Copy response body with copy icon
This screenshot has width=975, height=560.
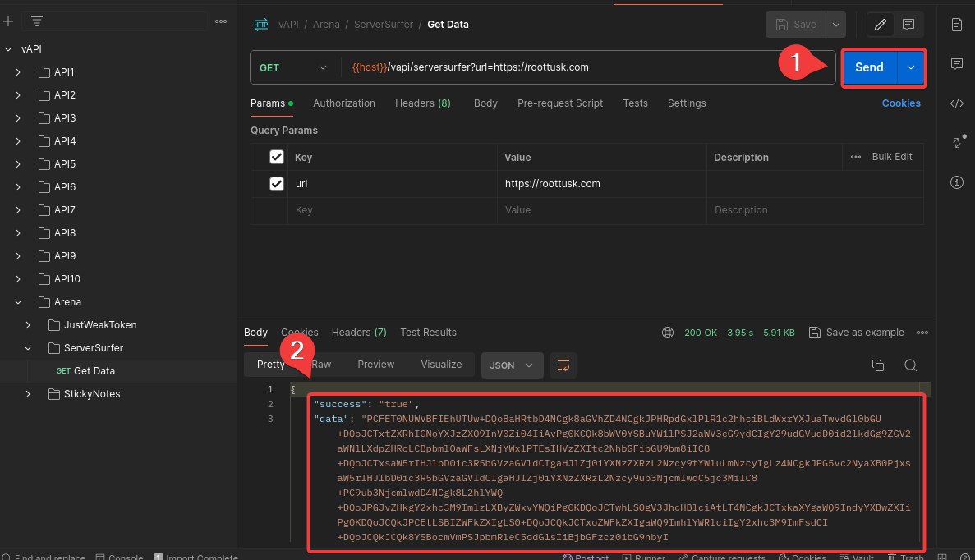(x=877, y=365)
